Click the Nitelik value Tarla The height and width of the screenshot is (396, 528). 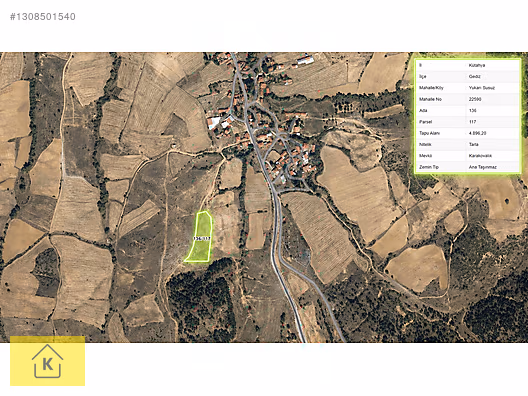pyautogui.click(x=473, y=144)
